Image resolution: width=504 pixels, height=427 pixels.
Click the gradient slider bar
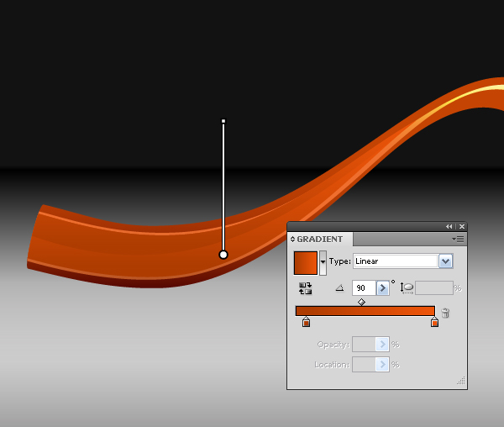pyautogui.click(x=365, y=311)
